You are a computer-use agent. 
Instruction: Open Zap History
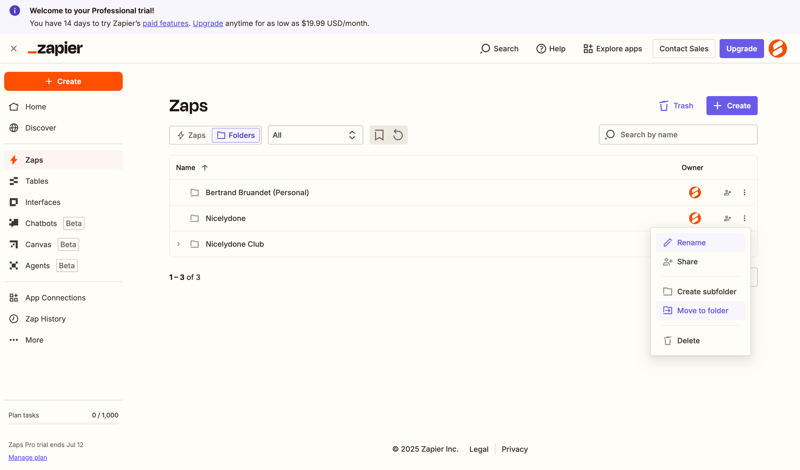point(63,319)
